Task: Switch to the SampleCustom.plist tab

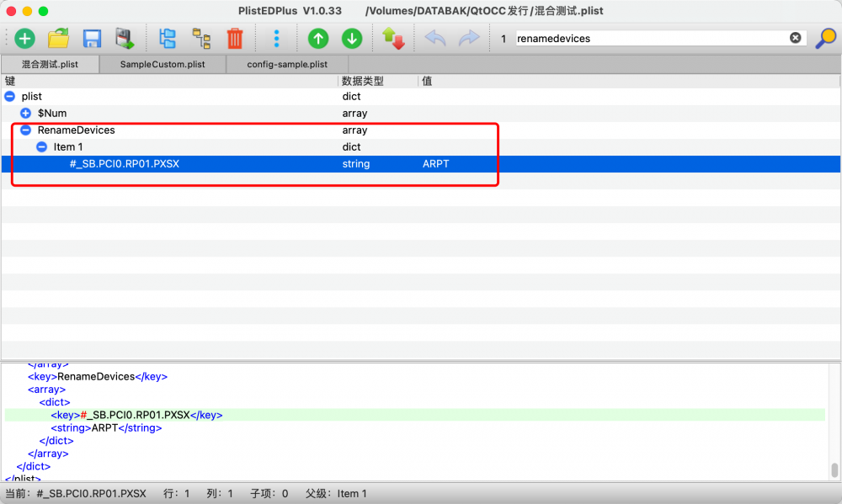Action: point(163,65)
